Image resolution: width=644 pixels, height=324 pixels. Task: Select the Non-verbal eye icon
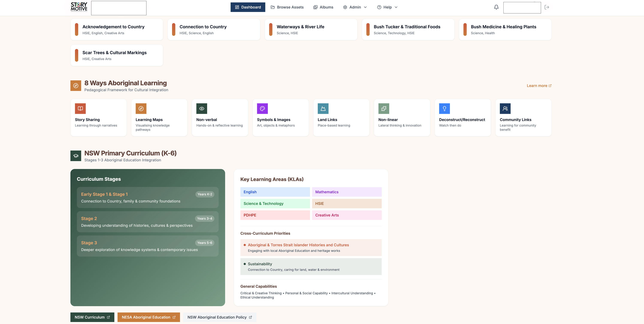[x=202, y=108]
